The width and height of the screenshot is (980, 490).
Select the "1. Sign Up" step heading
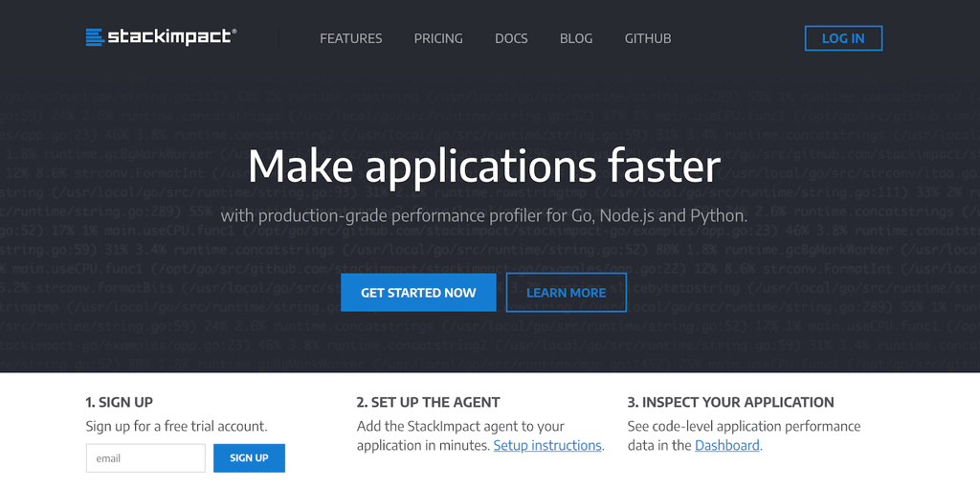tap(120, 402)
